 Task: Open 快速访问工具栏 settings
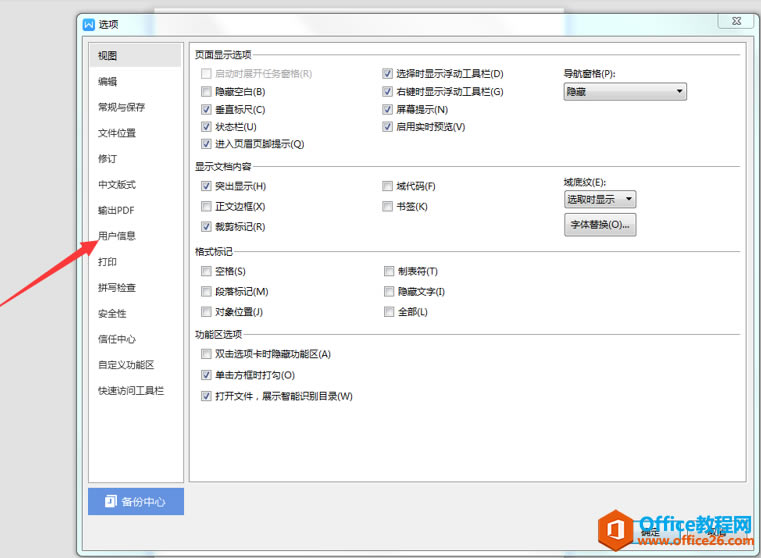click(x=131, y=391)
